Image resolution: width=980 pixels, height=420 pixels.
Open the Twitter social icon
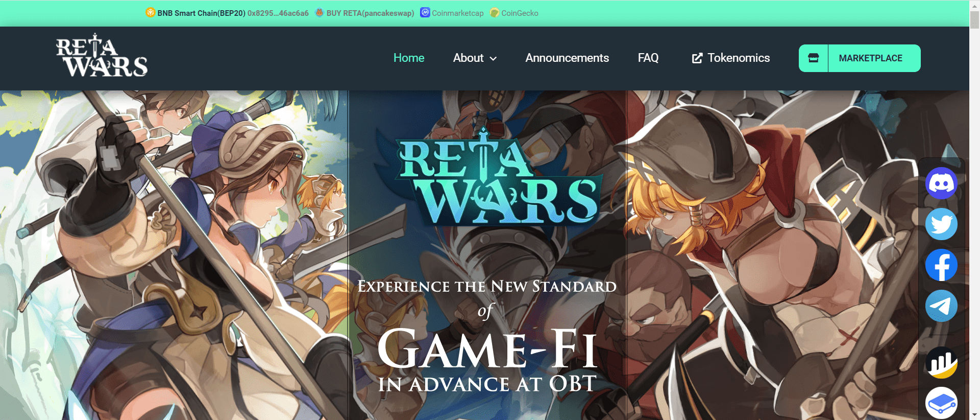[x=941, y=224]
